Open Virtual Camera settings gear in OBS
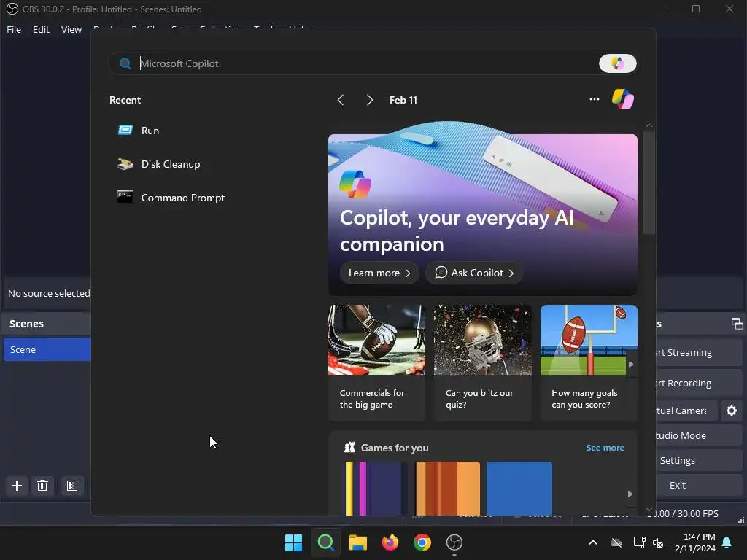 click(x=731, y=411)
